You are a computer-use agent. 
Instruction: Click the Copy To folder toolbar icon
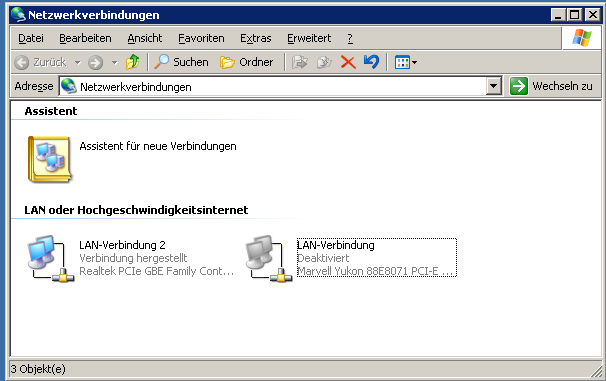[x=324, y=62]
